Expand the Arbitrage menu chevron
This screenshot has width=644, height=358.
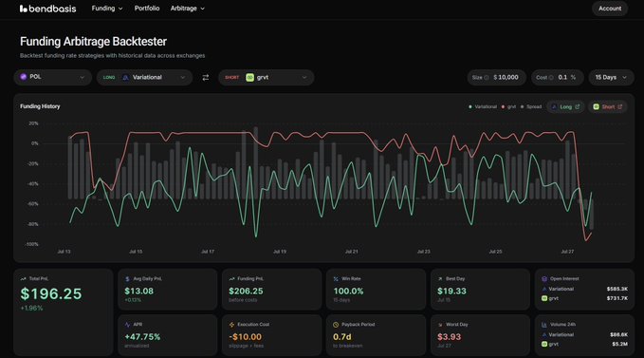[x=202, y=9]
